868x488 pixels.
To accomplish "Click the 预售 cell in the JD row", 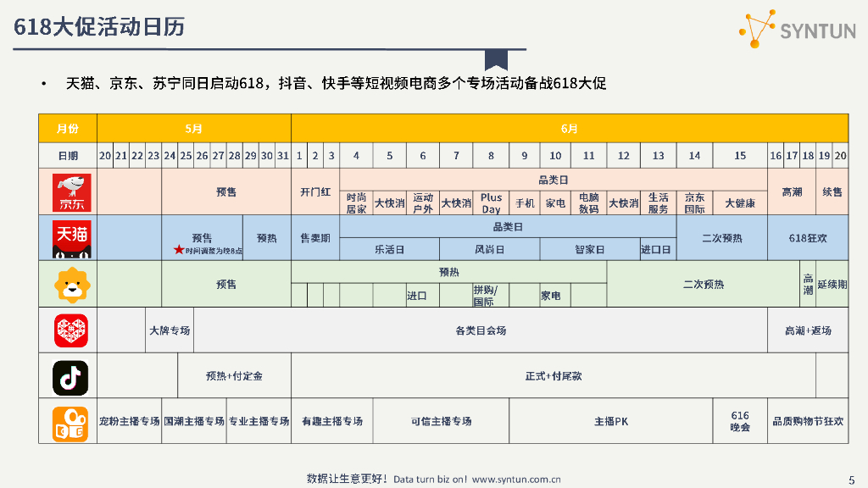I will [x=226, y=192].
